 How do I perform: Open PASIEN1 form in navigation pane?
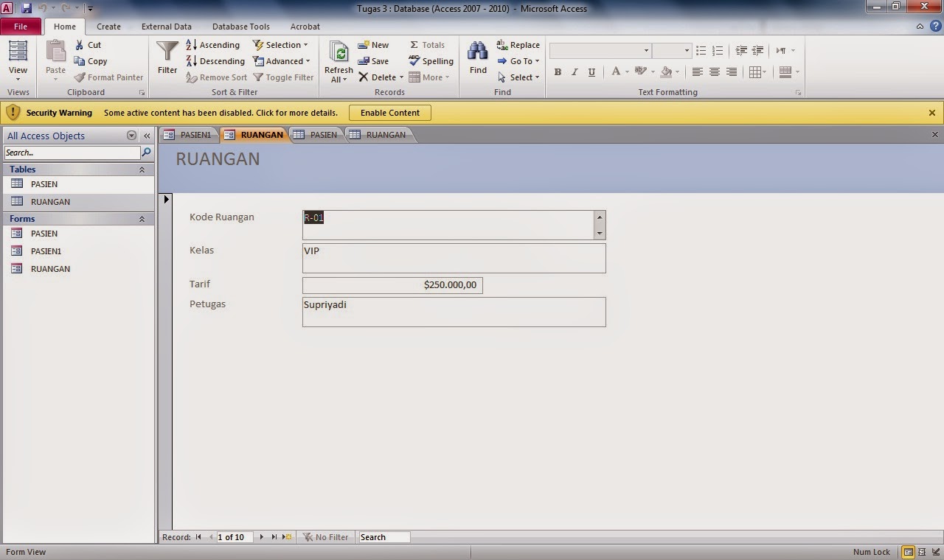(x=46, y=251)
